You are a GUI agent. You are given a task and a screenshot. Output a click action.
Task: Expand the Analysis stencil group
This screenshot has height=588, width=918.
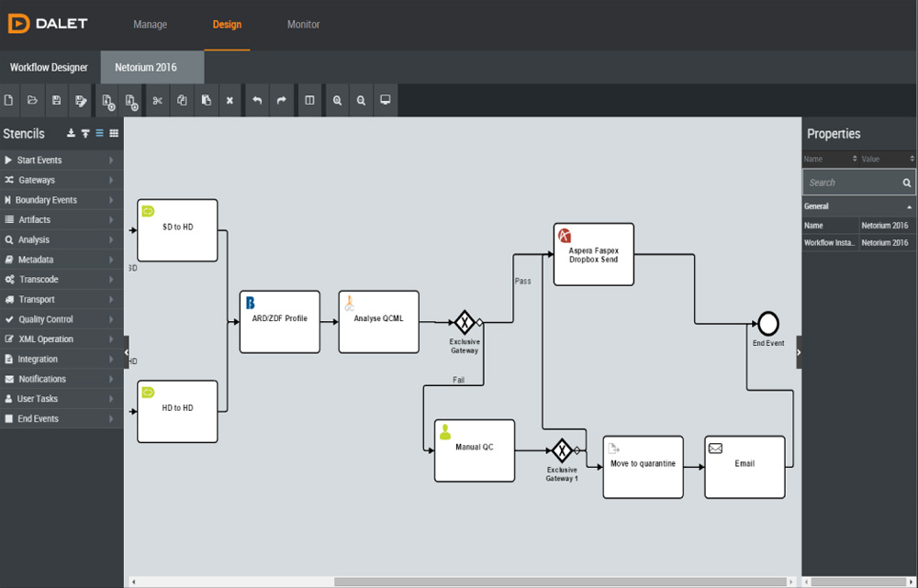62,239
